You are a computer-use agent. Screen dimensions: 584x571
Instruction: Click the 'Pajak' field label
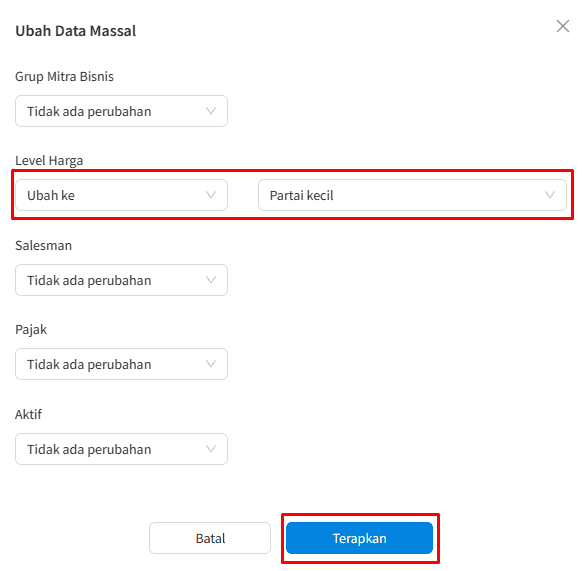click(31, 330)
